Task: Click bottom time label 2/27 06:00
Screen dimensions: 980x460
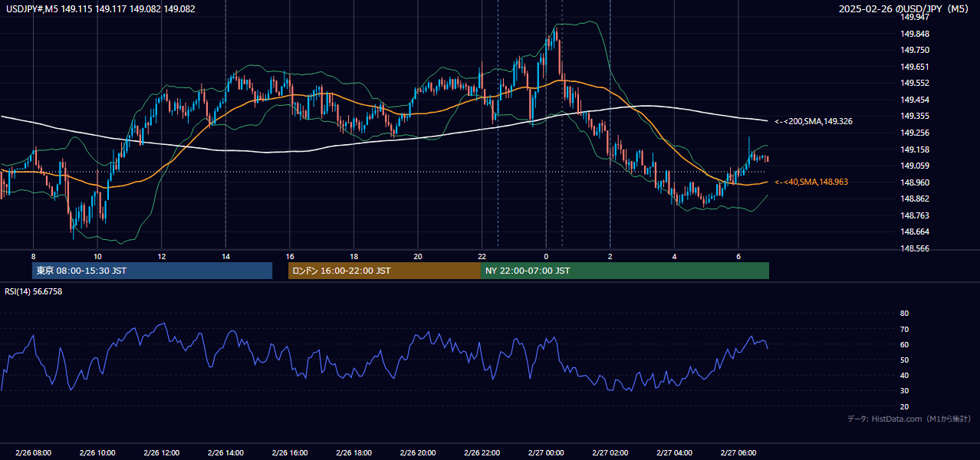Action: coord(738,453)
